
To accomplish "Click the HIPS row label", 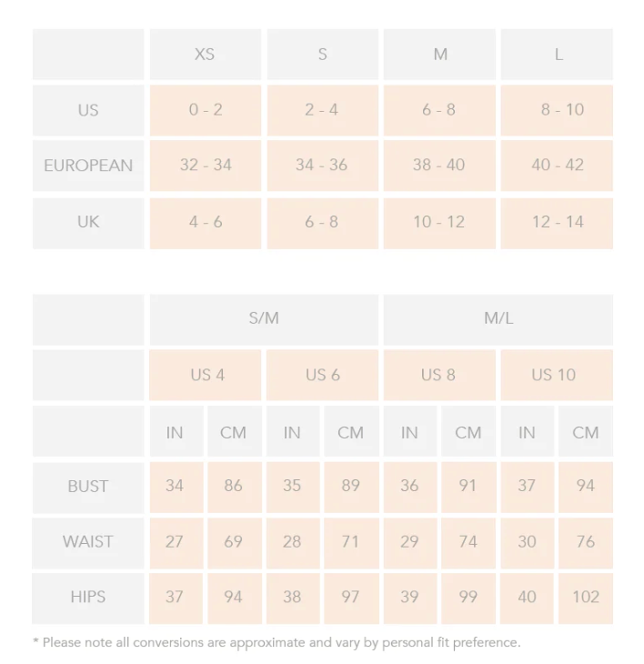I will (x=88, y=598).
